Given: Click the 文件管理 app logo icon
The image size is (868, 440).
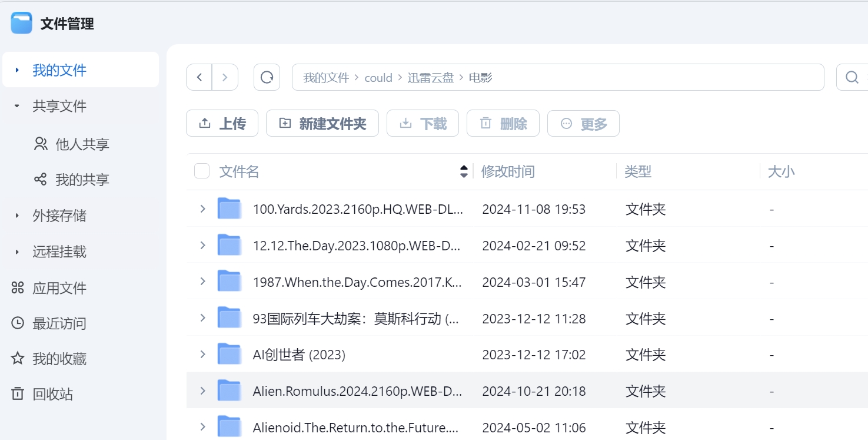Looking at the screenshot, I should pyautogui.click(x=22, y=24).
